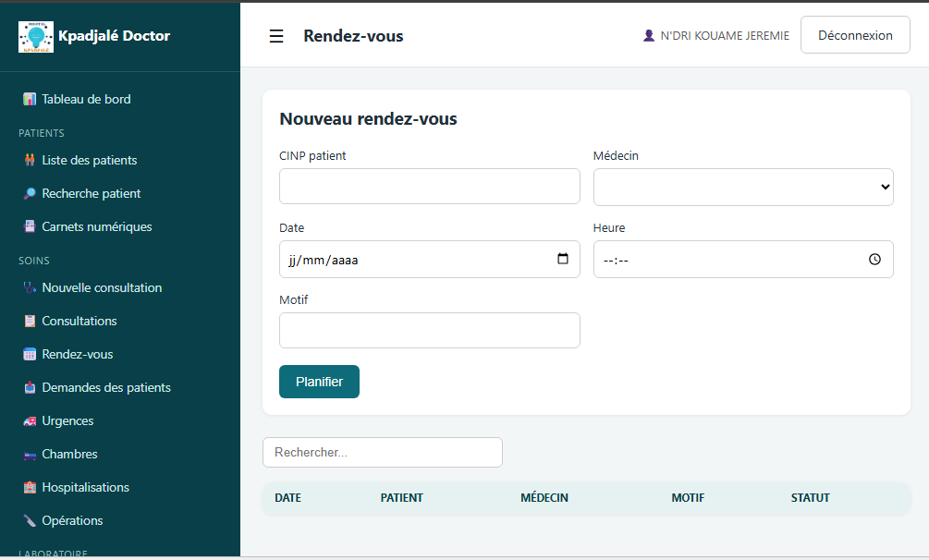Click the Planifier button
This screenshot has height=560, width=929.
pos(319,382)
